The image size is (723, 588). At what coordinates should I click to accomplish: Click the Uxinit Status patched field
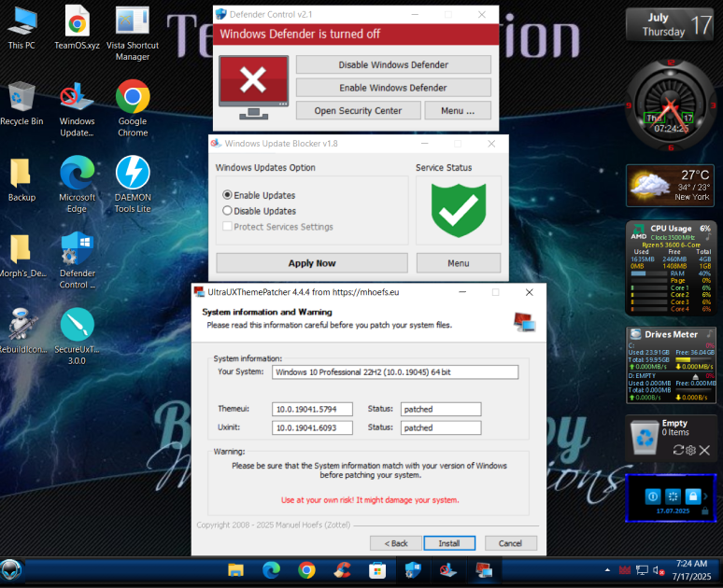(441, 427)
